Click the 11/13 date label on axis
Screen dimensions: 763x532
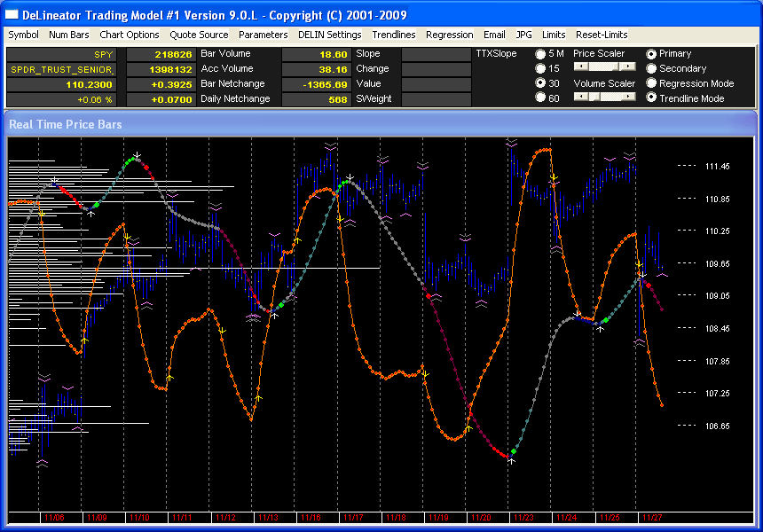pyautogui.click(x=268, y=518)
